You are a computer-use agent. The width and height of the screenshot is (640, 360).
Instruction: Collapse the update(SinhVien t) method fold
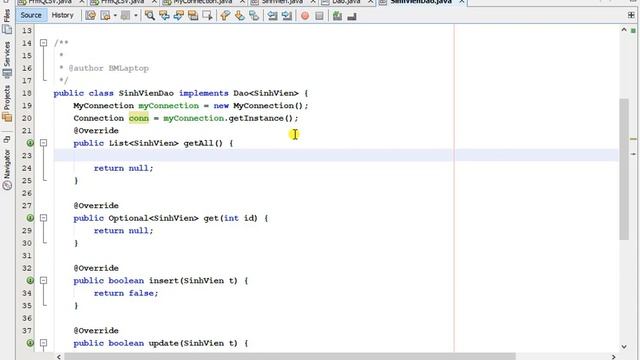[43, 343]
